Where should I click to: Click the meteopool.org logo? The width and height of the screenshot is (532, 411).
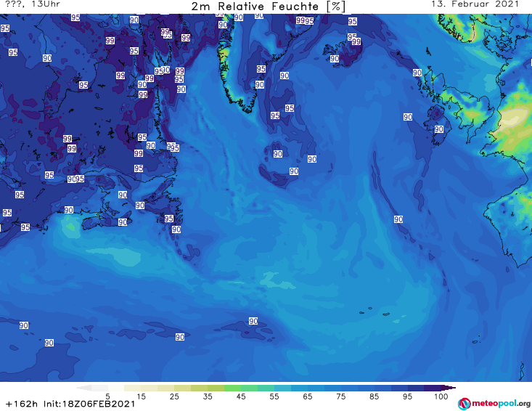click(x=494, y=404)
